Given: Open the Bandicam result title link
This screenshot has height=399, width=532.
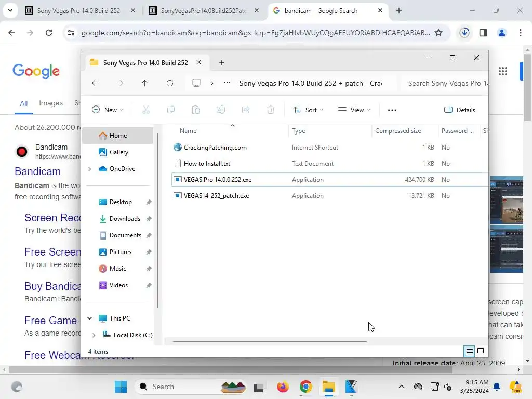Looking at the screenshot, I should pyautogui.click(x=37, y=171).
